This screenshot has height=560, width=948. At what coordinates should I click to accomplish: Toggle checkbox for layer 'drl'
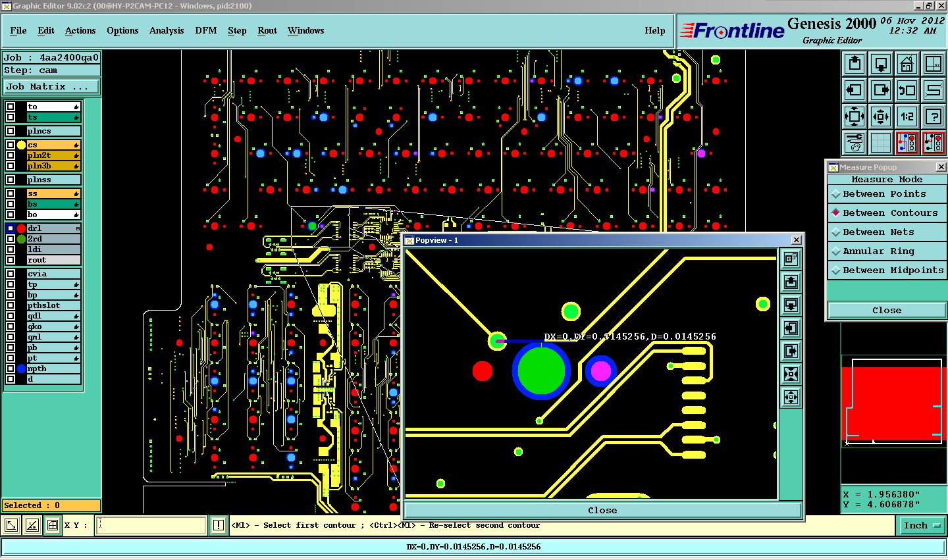click(x=11, y=228)
